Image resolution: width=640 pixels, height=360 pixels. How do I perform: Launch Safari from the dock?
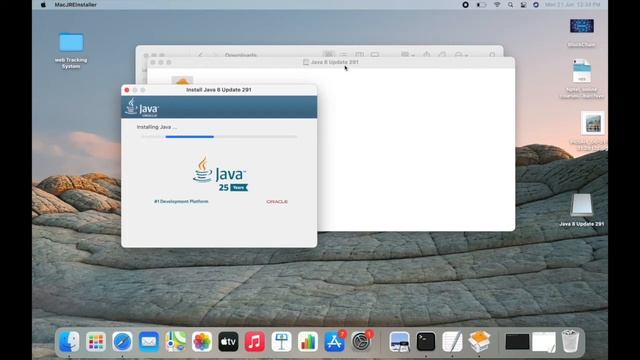click(x=122, y=341)
